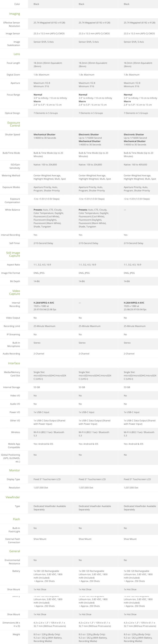Click the Interface section heading

(x=14, y=363)
